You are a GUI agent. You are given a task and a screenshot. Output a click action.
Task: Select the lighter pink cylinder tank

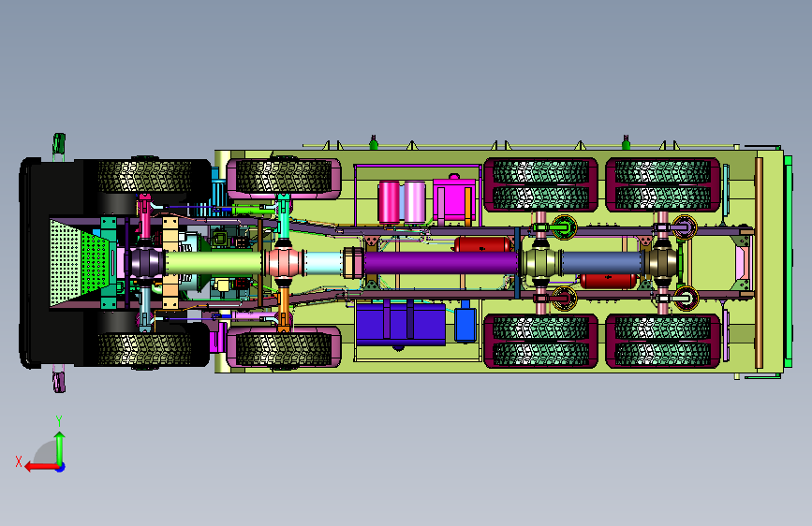[414, 202]
